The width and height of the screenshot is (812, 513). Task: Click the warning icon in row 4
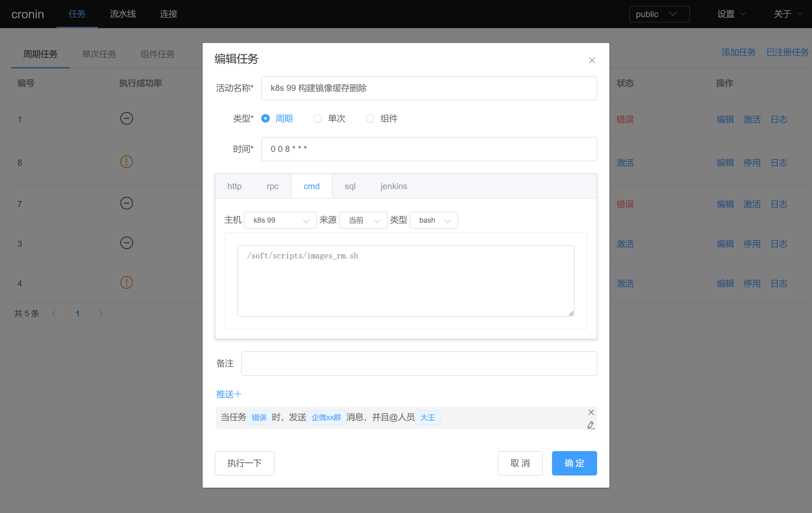[x=126, y=282]
